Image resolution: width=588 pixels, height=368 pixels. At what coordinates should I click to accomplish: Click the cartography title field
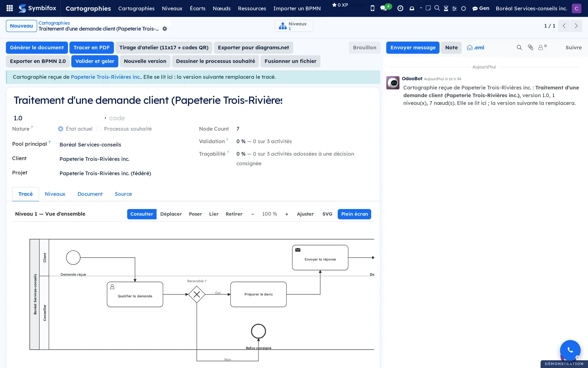(148, 100)
